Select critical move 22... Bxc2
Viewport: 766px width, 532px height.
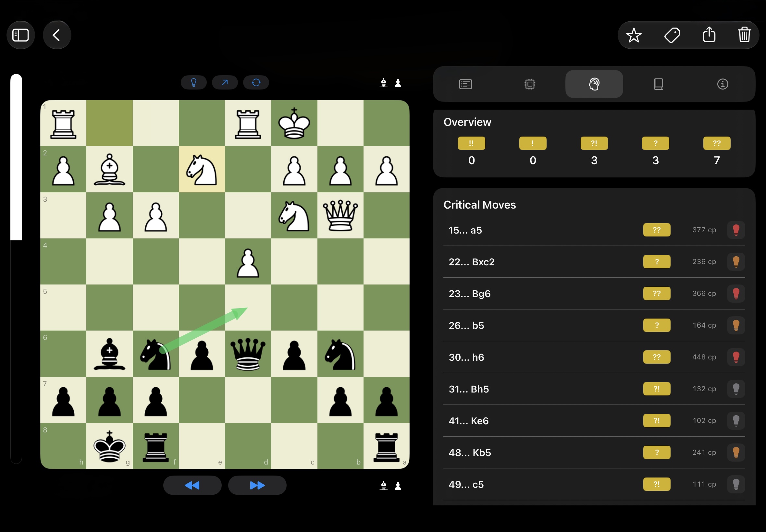pos(594,262)
